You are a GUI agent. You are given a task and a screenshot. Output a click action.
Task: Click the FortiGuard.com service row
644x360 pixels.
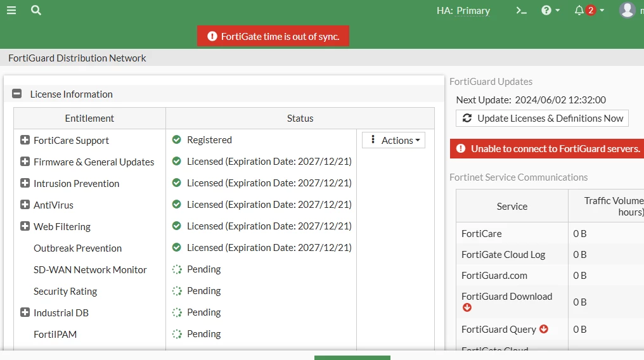pos(550,276)
